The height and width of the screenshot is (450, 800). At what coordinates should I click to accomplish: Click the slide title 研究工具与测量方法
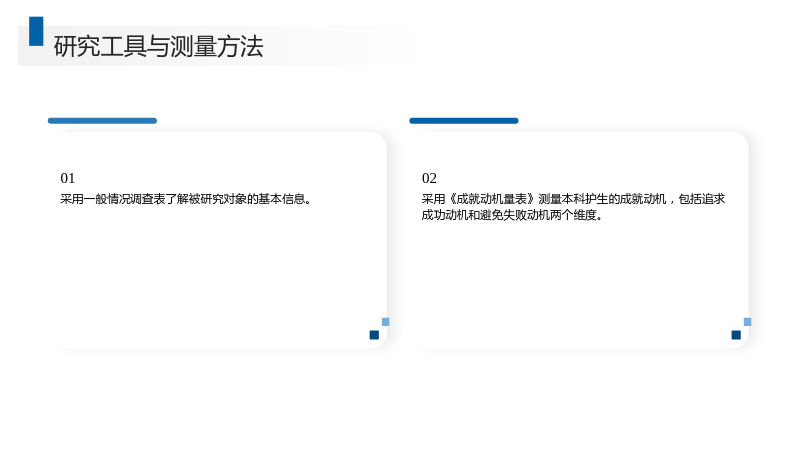click(x=158, y=46)
